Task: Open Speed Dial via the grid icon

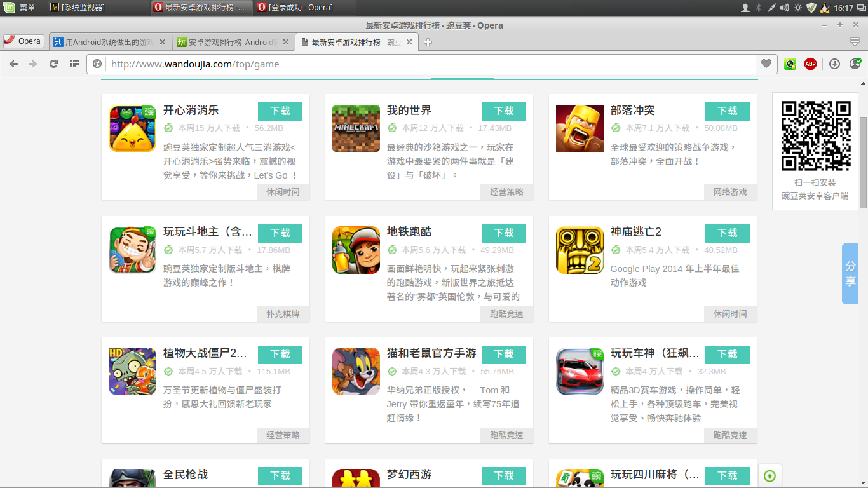Action: click(x=74, y=64)
